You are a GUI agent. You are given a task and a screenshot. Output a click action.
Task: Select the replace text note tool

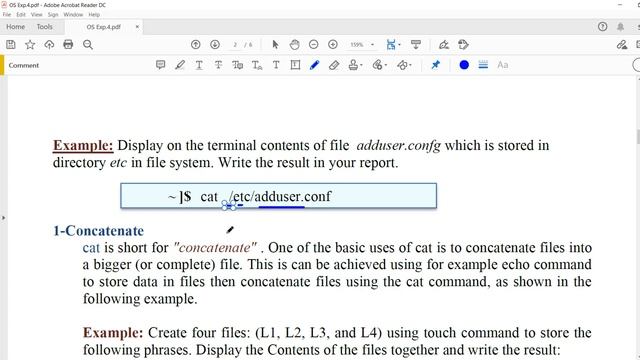coord(238,65)
